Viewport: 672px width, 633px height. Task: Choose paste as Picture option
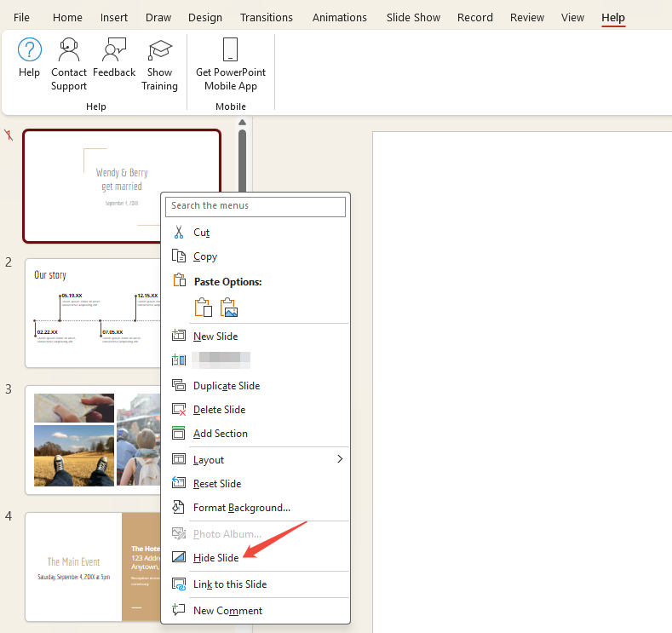pyautogui.click(x=229, y=308)
